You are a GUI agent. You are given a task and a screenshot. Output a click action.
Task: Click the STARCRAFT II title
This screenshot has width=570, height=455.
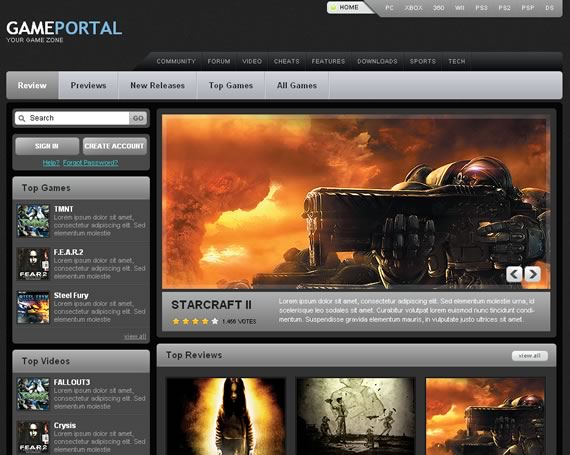[x=211, y=305]
